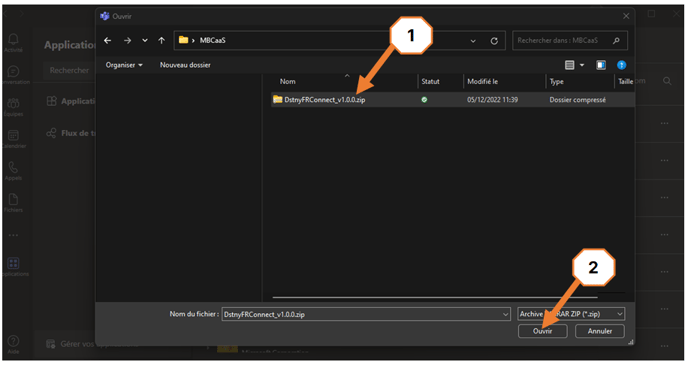Click Nouveau dossier
688x365 pixels.
(185, 65)
